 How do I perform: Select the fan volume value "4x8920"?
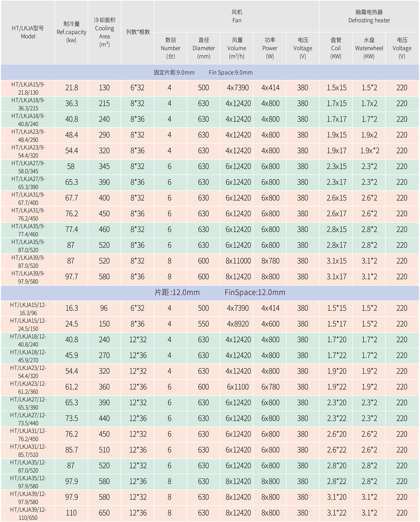tap(238, 324)
